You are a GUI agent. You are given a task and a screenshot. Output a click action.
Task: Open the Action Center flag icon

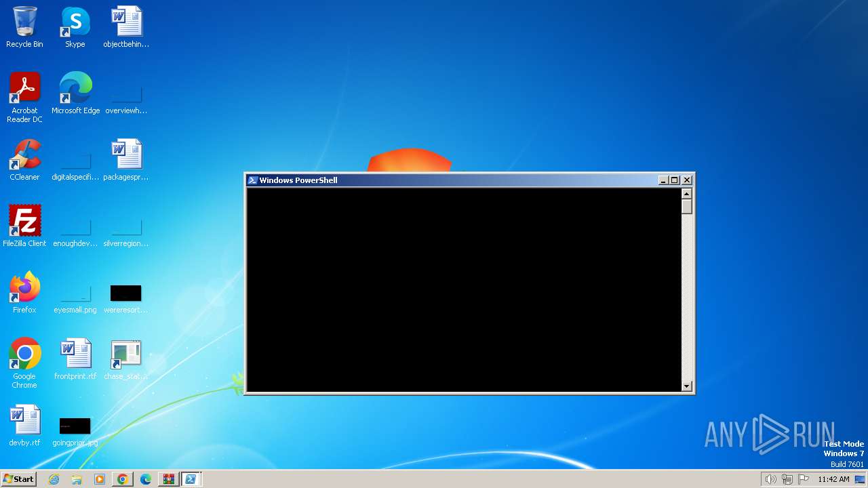(x=804, y=479)
